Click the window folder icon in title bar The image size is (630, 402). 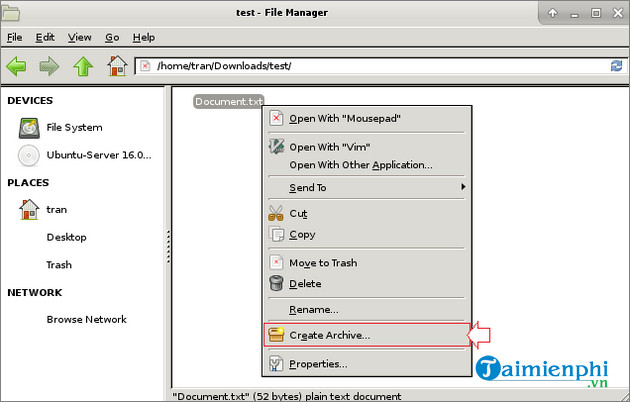[11, 13]
